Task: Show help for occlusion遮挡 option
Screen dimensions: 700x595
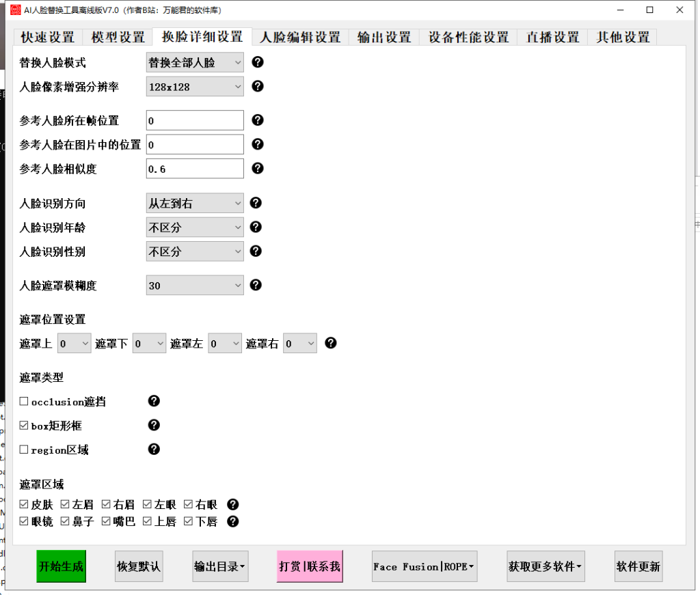Action: pyautogui.click(x=154, y=401)
